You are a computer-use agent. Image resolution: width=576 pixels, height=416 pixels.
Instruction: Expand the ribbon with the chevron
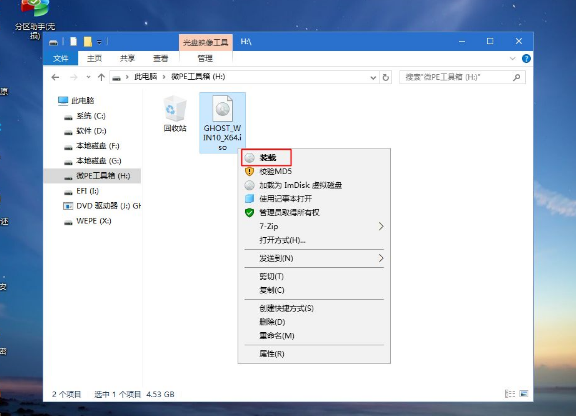(512, 58)
